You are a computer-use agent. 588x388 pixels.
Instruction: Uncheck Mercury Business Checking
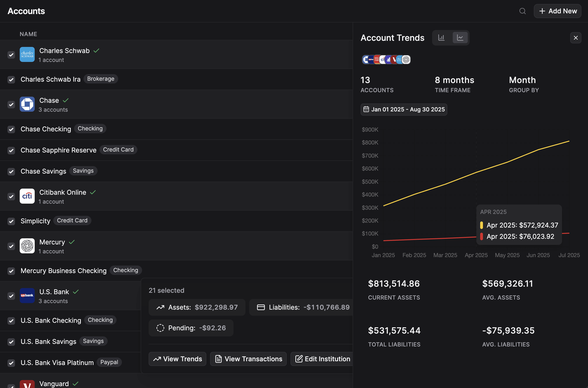(x=11, y=271)
